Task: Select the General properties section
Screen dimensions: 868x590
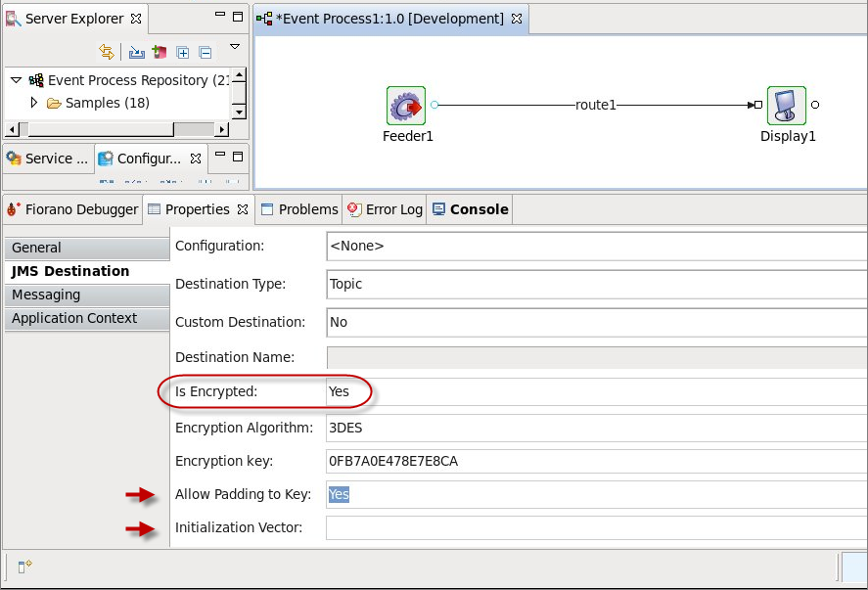Action: pyautogui.click(x=87, y=248)
